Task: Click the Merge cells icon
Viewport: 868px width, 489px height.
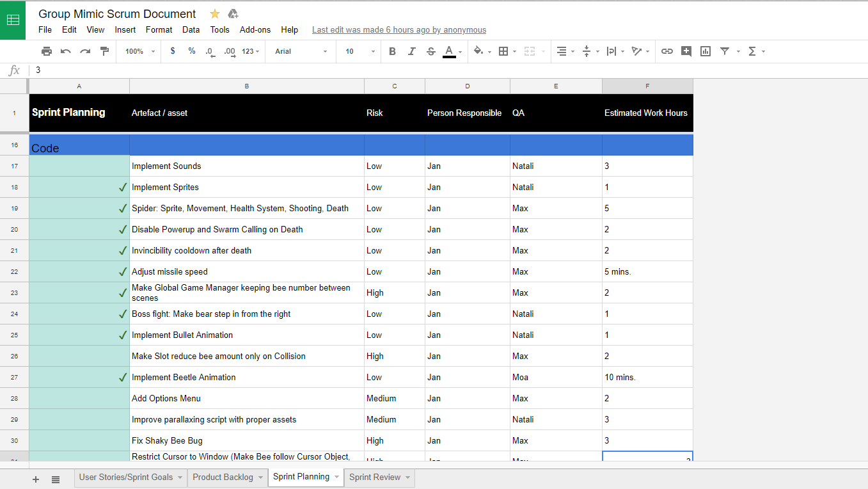Action: click(x=529, y=51)
